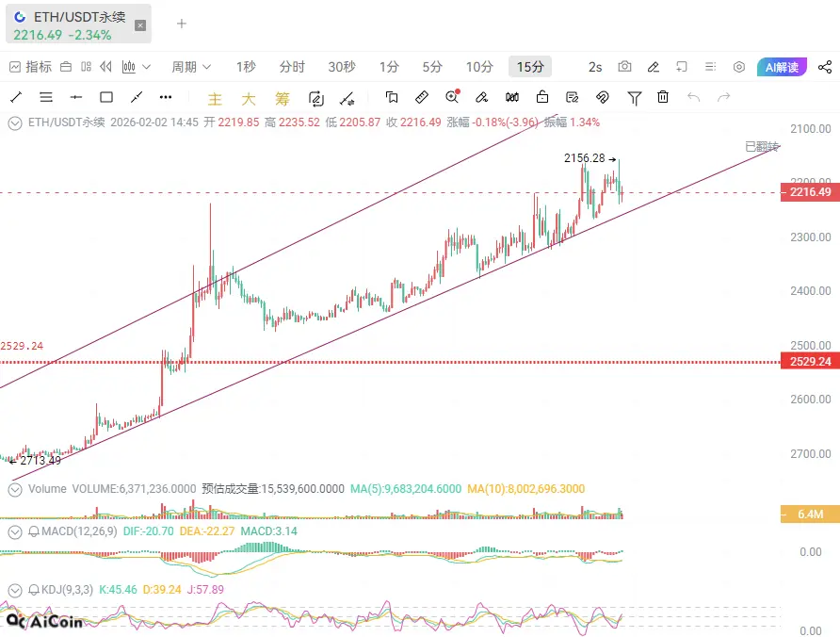840x637 pixels.
Task: Select the ruler measure tool
Action: pyautogui.click(x=422, y=97)
